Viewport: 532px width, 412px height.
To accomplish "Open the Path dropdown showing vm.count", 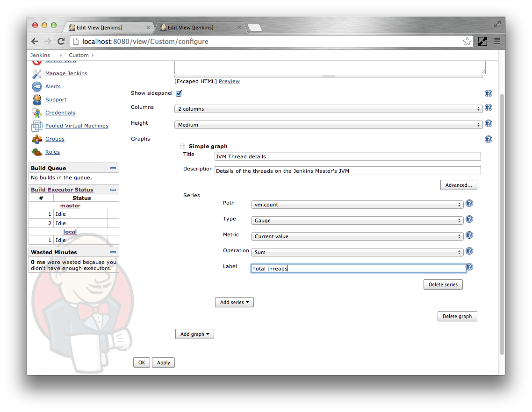I will [x=357, y=205].
